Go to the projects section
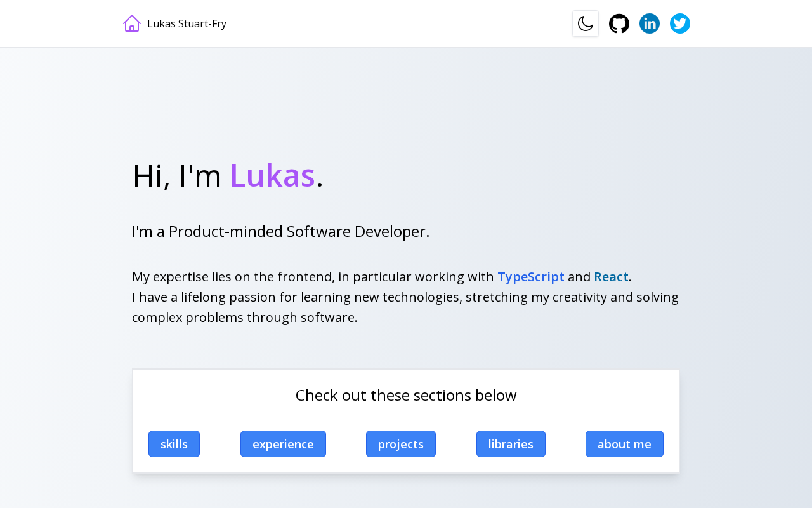The width and height of the screenshot is (812, 508). pos(401,444)
